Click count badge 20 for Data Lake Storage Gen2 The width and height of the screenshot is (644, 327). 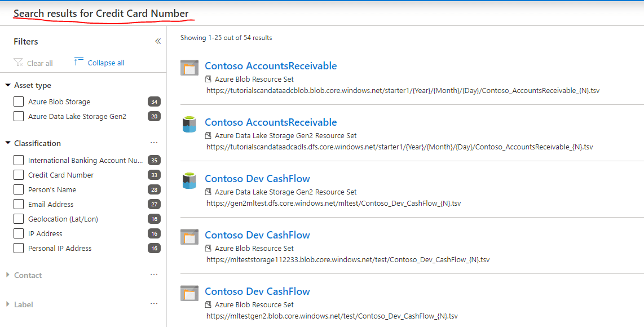click(154, 116)
